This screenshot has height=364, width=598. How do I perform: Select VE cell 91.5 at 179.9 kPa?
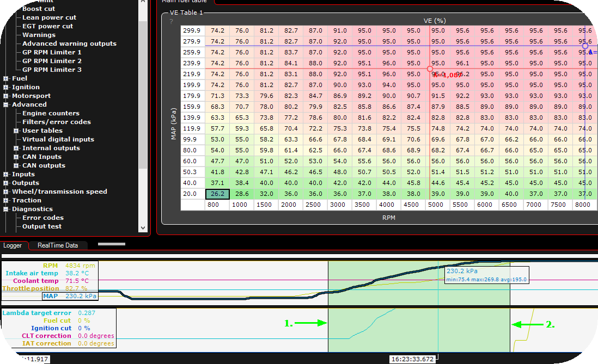(x=438, y=96)
